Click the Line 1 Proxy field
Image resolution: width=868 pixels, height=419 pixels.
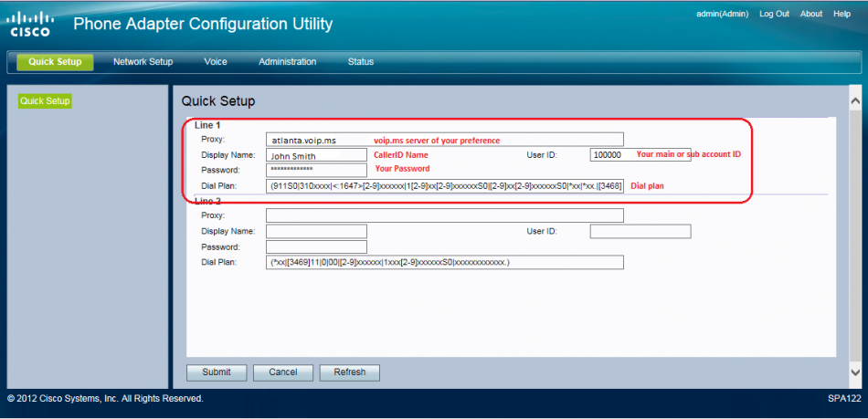click(445, 140)
